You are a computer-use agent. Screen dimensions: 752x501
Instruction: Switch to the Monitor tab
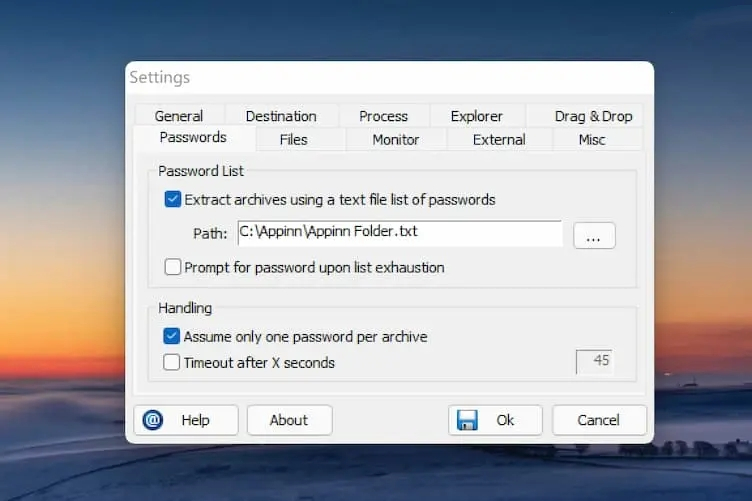[x=396, y=140]
